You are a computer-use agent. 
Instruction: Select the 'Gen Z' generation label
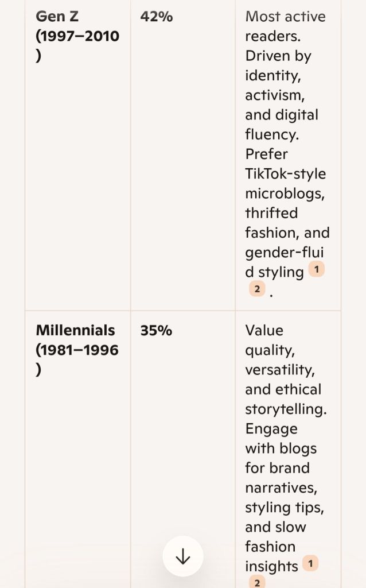coord(57,16)
